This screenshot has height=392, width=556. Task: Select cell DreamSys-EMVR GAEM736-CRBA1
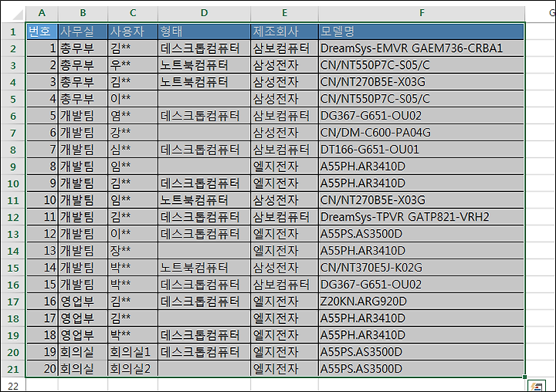point(422,48)
